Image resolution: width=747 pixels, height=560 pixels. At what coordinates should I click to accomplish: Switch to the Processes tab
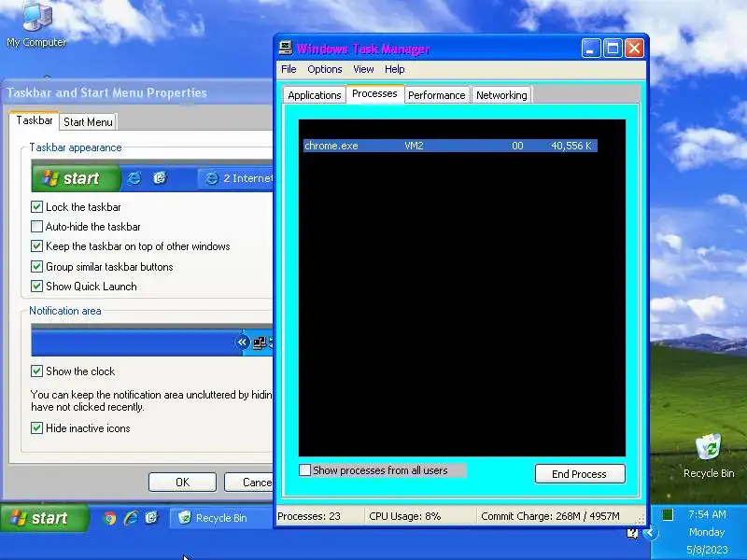point(374,93)
